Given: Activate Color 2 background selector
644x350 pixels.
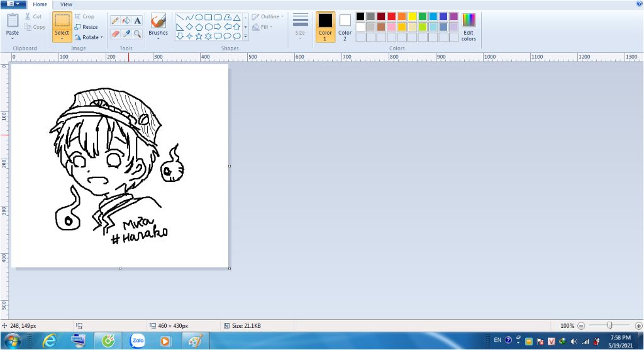Looking at the screenshot, I should pyautogui.click(x=345, y=26).
